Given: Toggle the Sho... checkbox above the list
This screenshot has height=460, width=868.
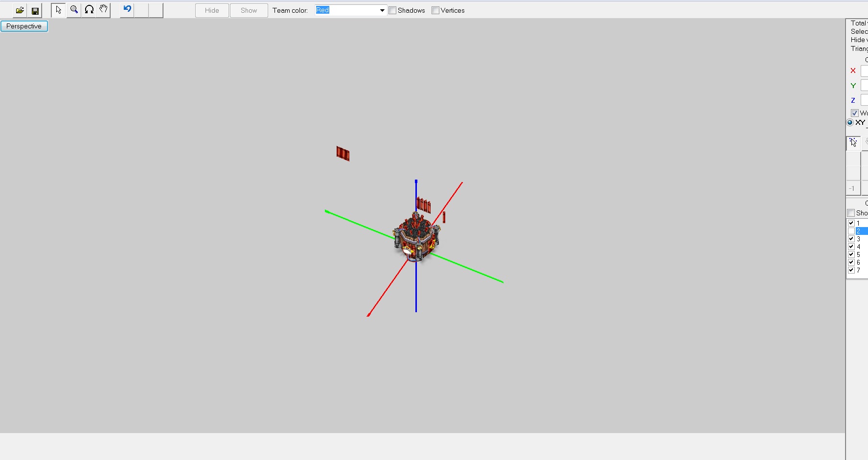Looking at the screenshot, I should [x=851, y=213].
